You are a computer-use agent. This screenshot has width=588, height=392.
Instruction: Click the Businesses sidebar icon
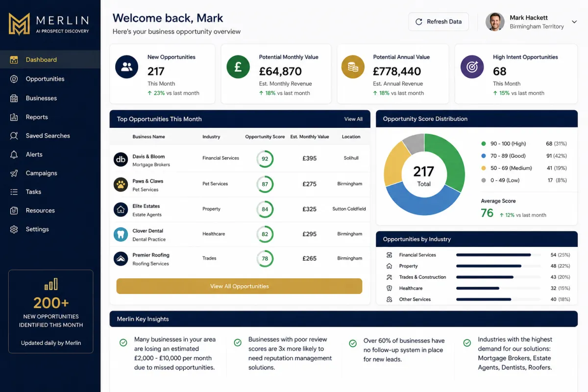click(14, 98)
